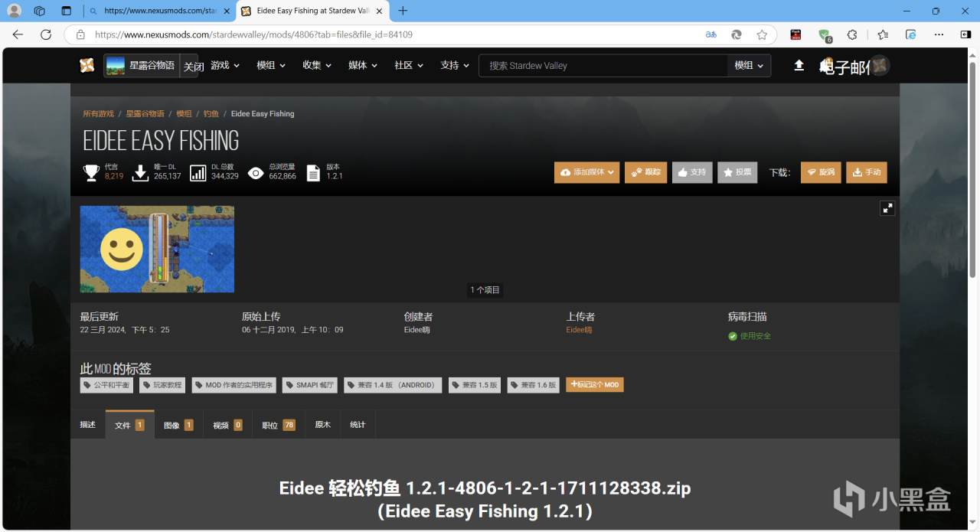
Task: Click the 钓鱼 breadcrumb link
Action: coord(211,113)
